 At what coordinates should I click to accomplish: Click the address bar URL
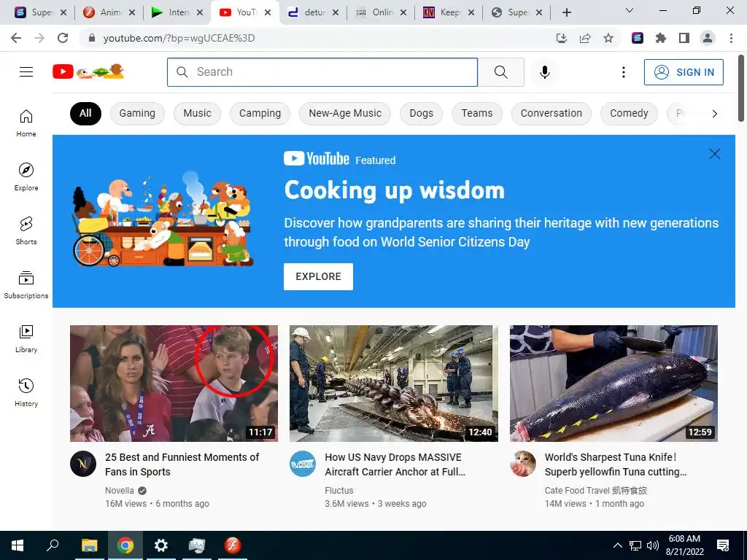click(x=179, y=38)
